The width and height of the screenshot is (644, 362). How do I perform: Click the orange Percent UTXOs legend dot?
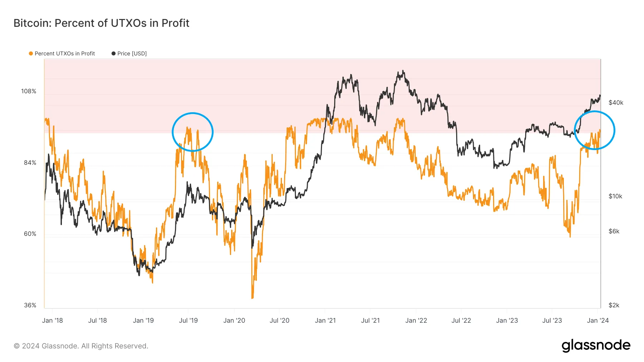pyautogui.click(x=31, y=54)
